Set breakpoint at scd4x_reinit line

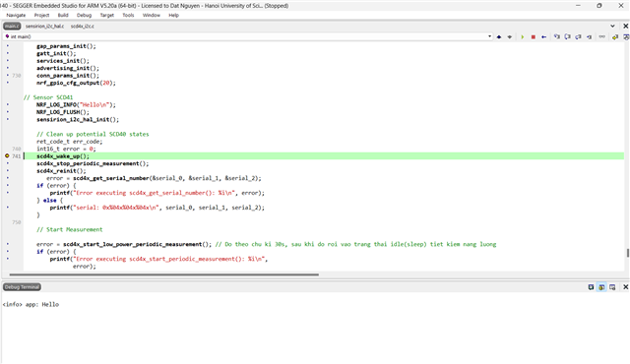7,170
